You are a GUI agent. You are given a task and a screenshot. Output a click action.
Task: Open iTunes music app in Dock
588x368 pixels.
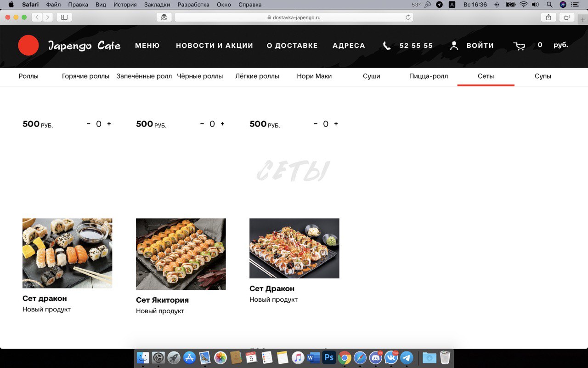coord(298,357)
